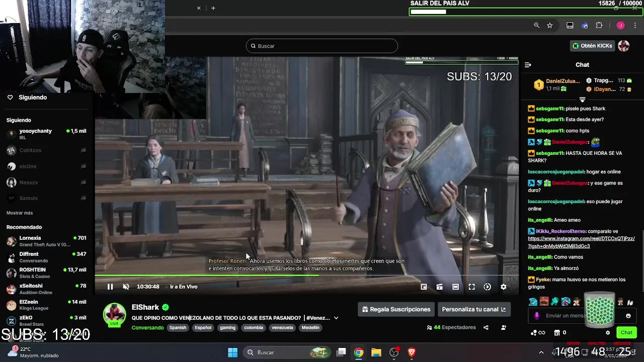Viewport: 644px width, 362px height.
Task: Open the Windows Start menu
Action: click(x=232, y=352)
